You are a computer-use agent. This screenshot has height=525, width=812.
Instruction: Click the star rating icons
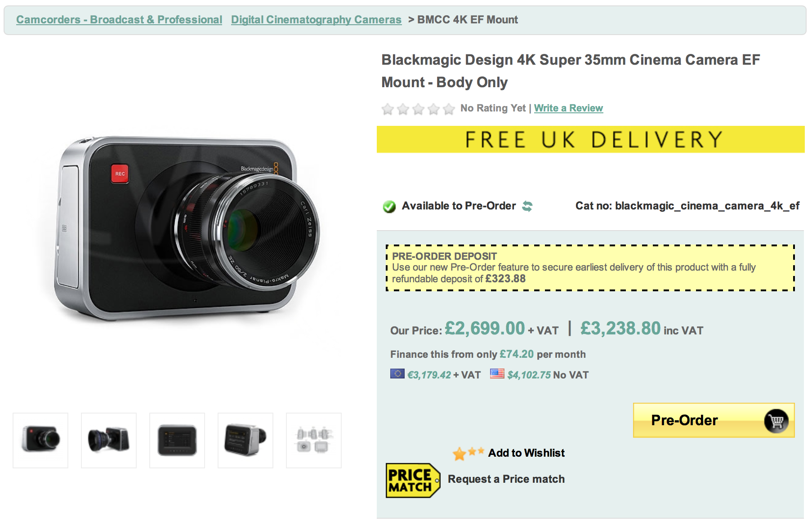coord(418,109)
